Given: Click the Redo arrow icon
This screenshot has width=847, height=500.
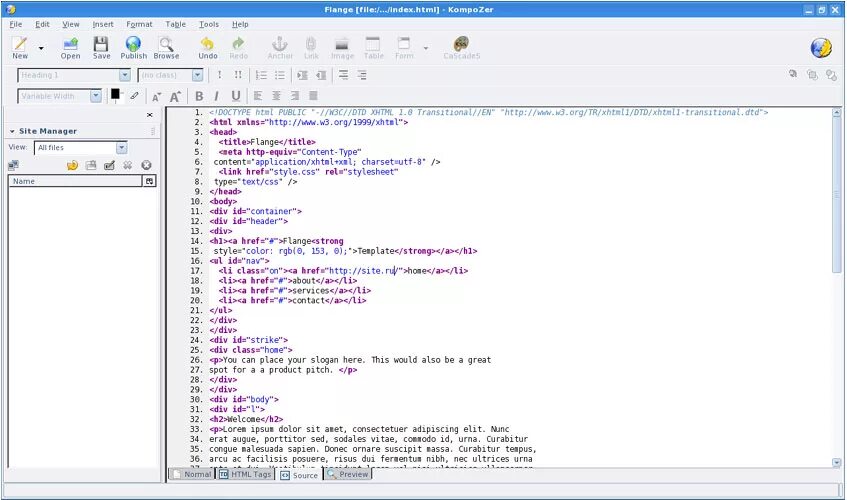Looking at the screenshot, I should point(238,48).
